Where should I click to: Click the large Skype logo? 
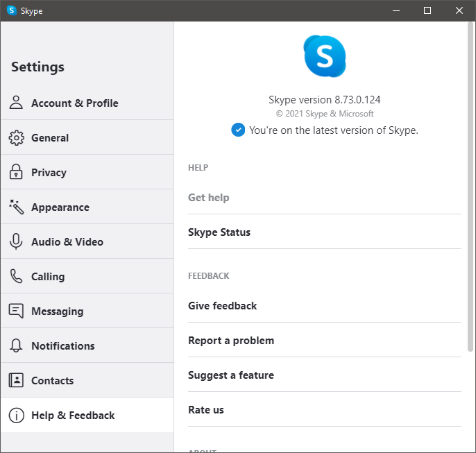324,56
